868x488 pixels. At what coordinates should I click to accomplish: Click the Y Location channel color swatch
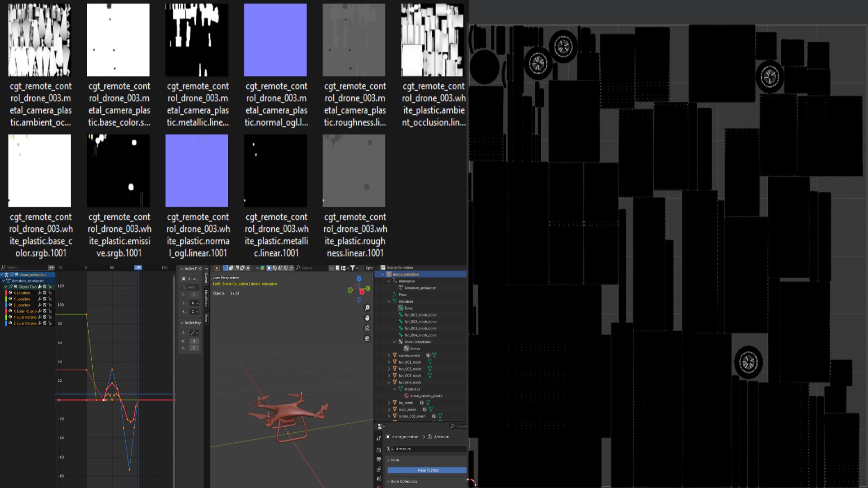point(6,299)
